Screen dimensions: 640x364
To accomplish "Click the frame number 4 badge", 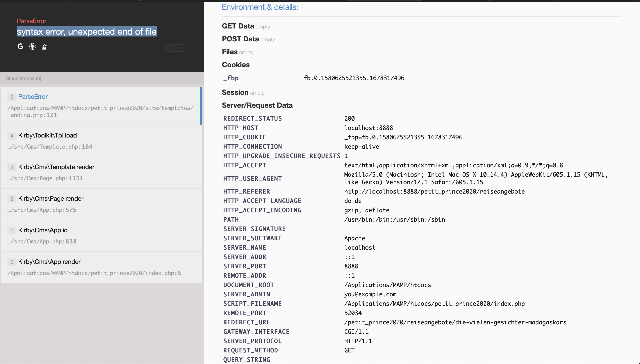I will (12, 136).
